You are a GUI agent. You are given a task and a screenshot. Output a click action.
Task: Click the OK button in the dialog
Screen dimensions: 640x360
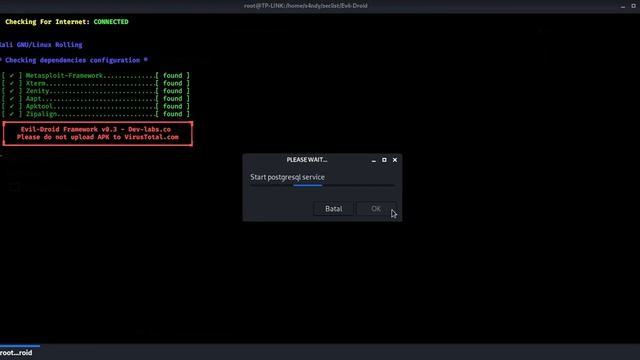click(x=376, y=209)
